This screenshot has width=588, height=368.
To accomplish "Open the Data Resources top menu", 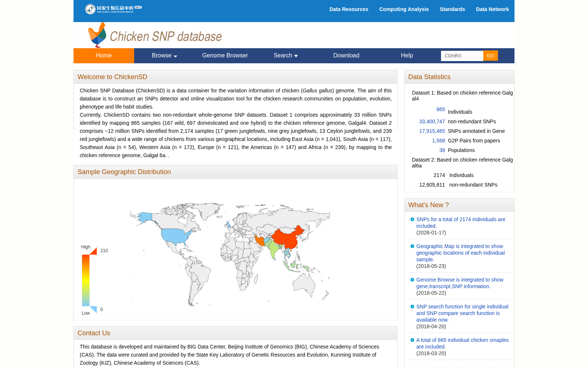I will click(349, 9).
